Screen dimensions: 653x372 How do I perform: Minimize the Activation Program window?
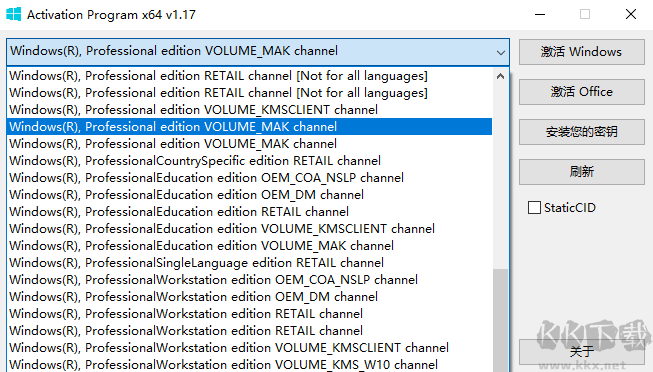point(540,15)
